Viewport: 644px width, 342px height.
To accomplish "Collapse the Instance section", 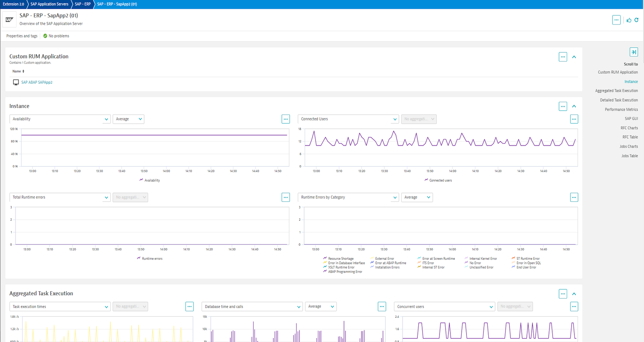I will point(574,106).
